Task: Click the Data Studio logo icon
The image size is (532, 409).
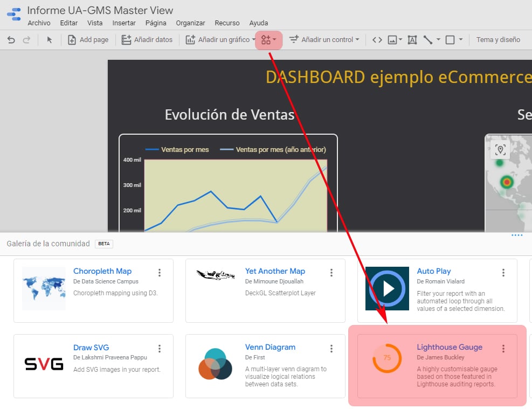Action: click(14, 14)
